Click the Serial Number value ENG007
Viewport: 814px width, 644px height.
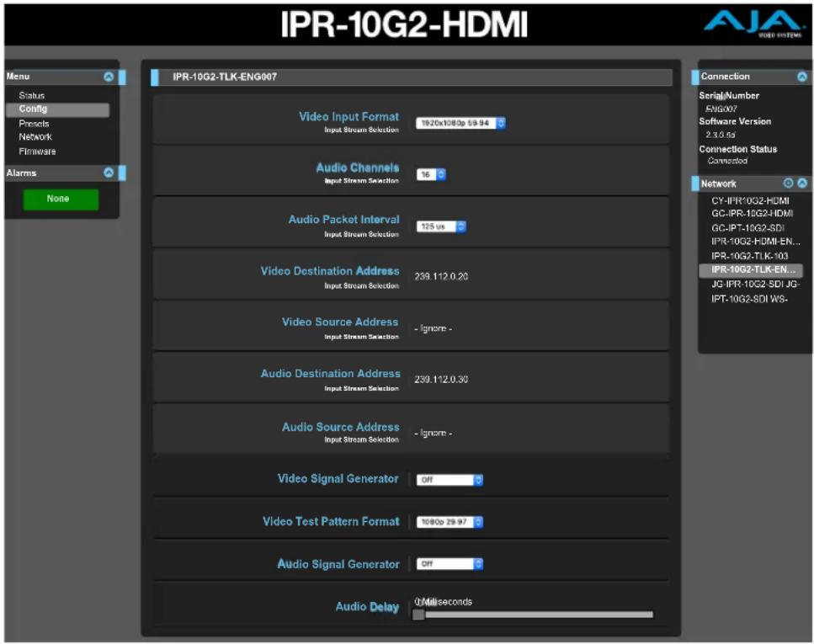coord(721,109)
